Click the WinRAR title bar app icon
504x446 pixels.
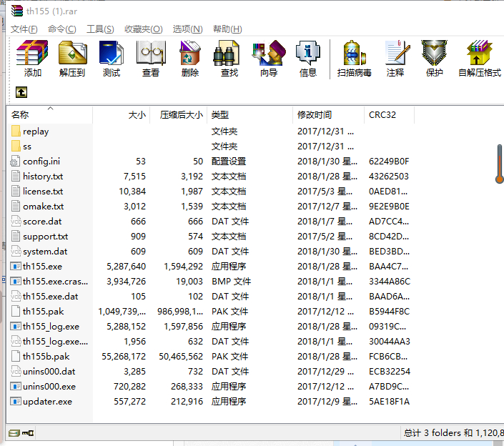16,11
